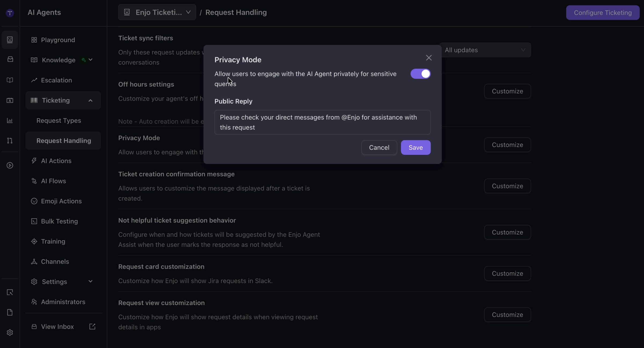The image size is (644, 348).
Task: Open the bar chart analytics rail icon
Action: [x=10, y=120]
